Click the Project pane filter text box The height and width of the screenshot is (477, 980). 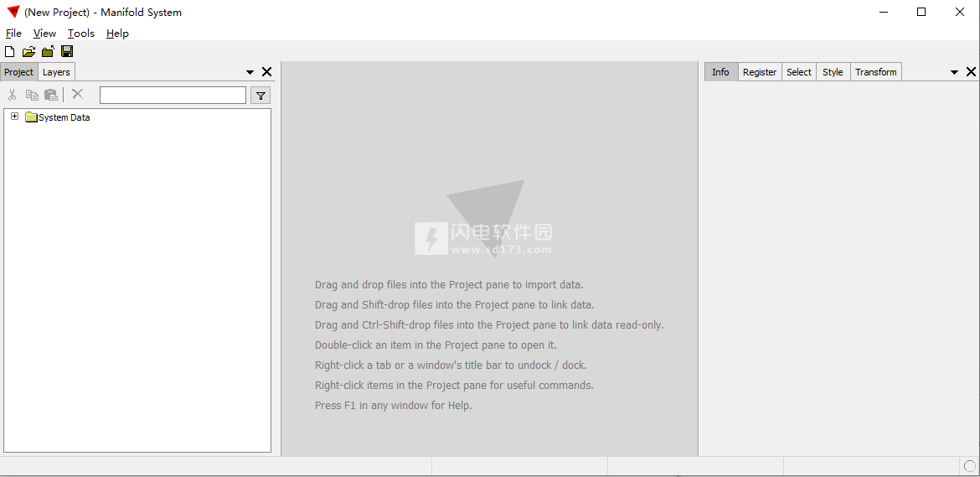(x=173, y=95)
